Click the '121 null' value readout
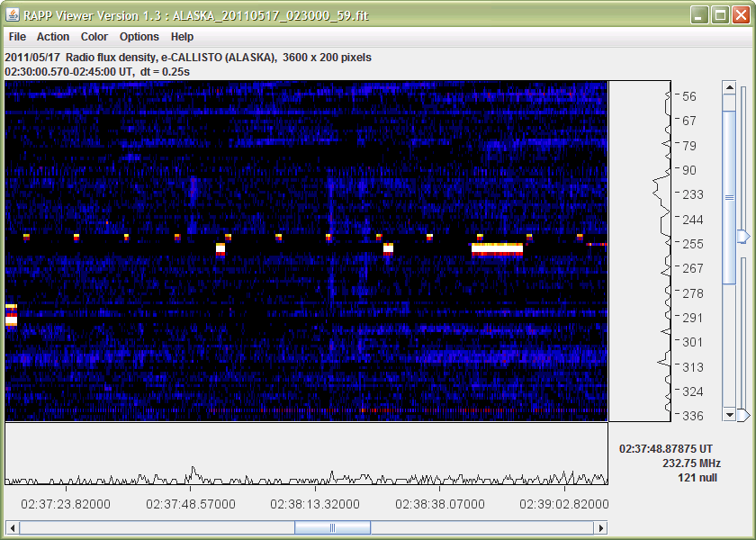 point(697,478)
